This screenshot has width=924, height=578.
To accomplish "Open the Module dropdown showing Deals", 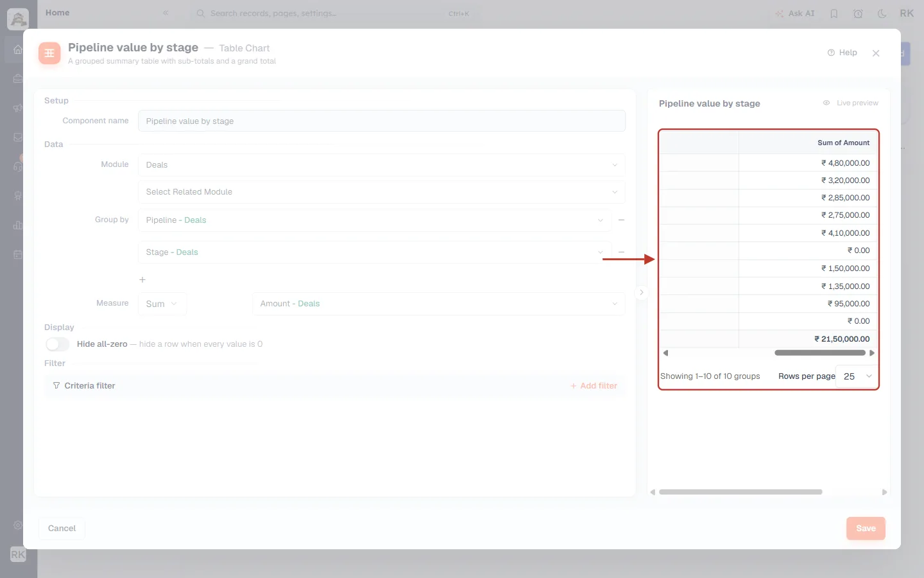I will pyautogui.click(x=381, y=165).
